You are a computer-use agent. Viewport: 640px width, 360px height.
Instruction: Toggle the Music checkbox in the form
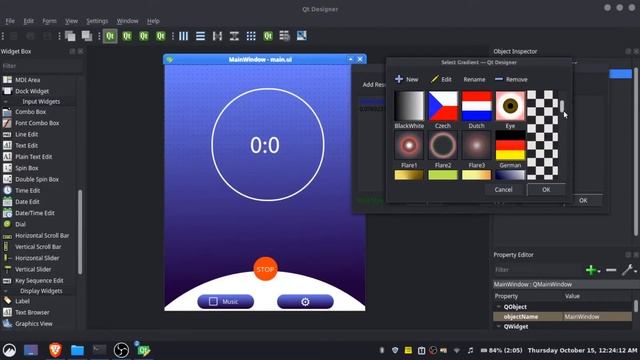213,302
